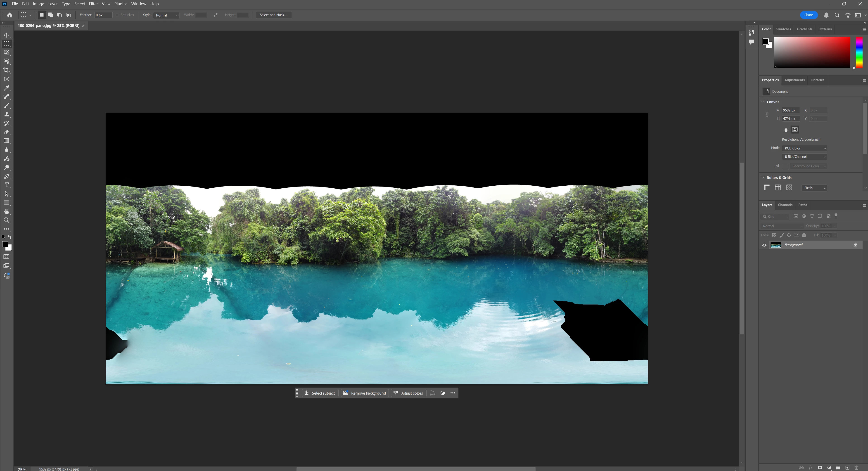Open the Filter menu
The image size is (868, 471).
coord(93,4)
